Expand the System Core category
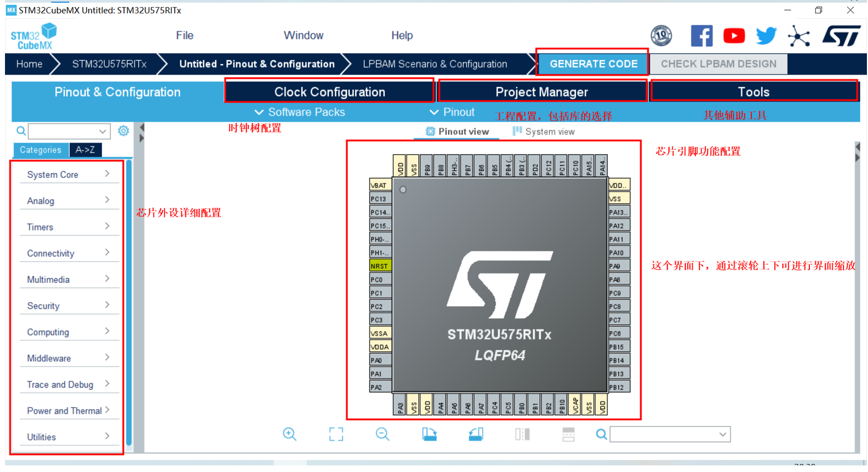The height and width of the screenshot is (472, 868). coord(68,175)
